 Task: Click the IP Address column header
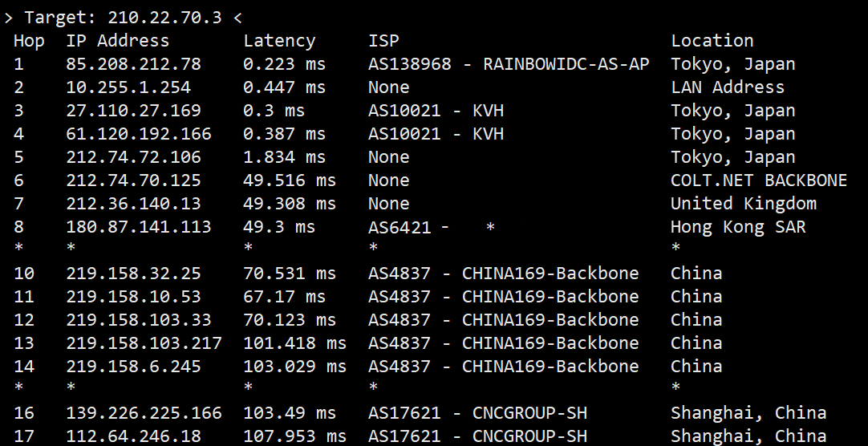point(117,41)
